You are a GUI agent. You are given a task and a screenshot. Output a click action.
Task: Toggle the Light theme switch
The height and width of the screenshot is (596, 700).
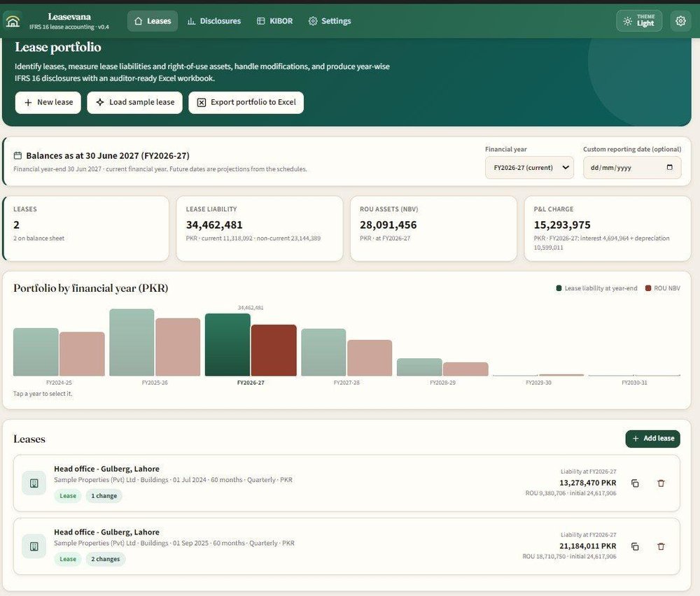pos(639,20)
